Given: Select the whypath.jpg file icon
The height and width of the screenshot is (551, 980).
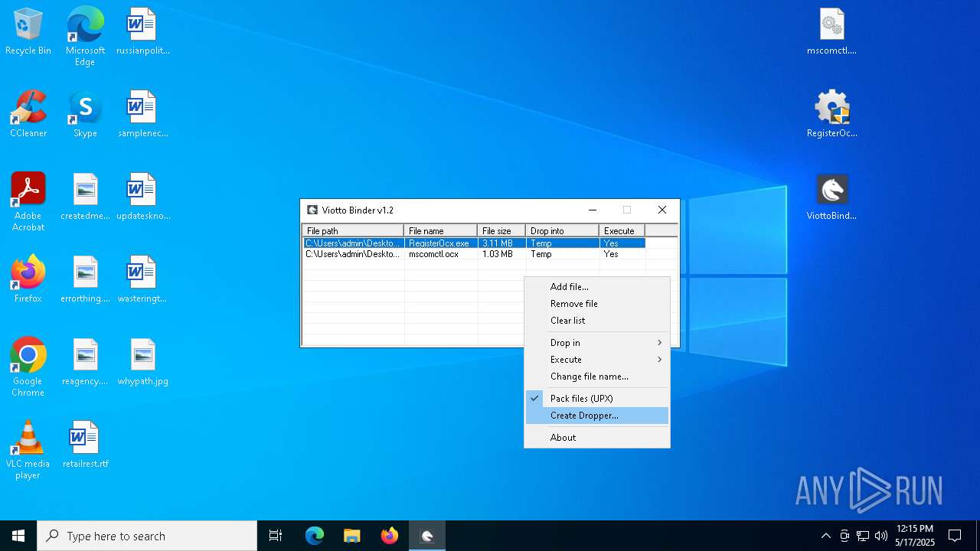Looking at the screenshot, I should point(142,363).
